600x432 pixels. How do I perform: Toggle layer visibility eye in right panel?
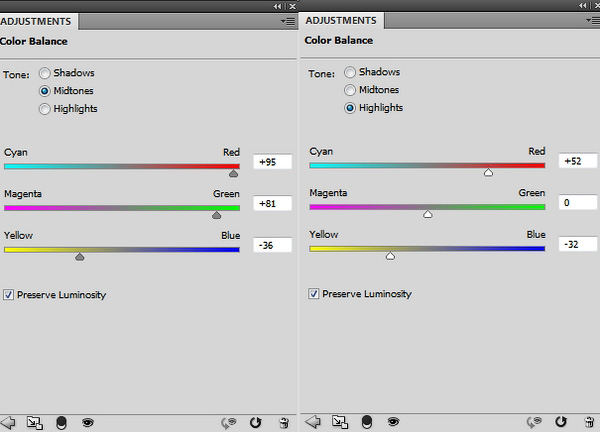393,422
